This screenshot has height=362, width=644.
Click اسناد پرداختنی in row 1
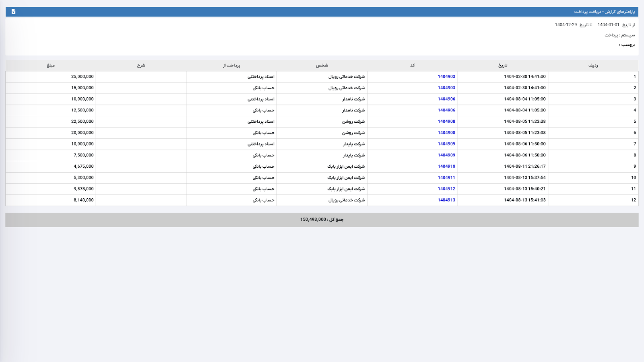[261, 76]
